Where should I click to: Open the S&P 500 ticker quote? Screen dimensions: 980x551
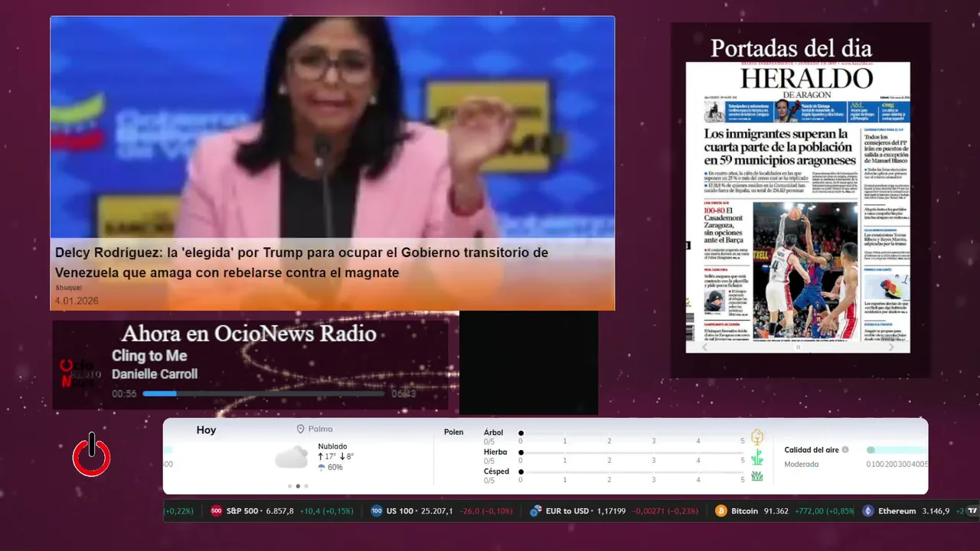tap(282, 511)
